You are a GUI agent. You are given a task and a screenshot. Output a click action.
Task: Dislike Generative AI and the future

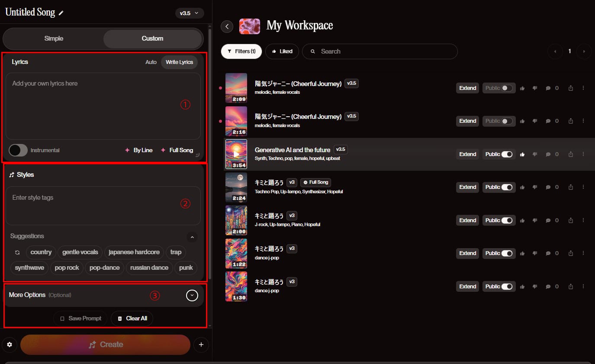(x=535, y=154)
